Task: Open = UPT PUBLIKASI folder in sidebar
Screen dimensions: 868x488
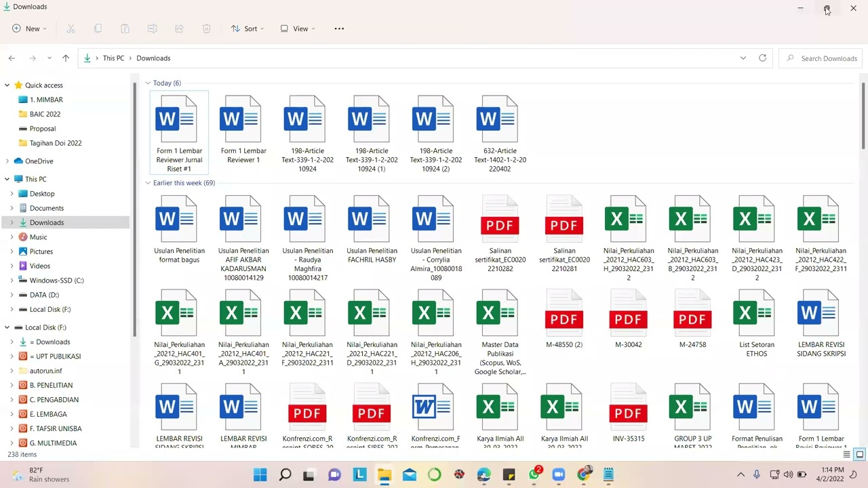Action: [x=55, y=357]
